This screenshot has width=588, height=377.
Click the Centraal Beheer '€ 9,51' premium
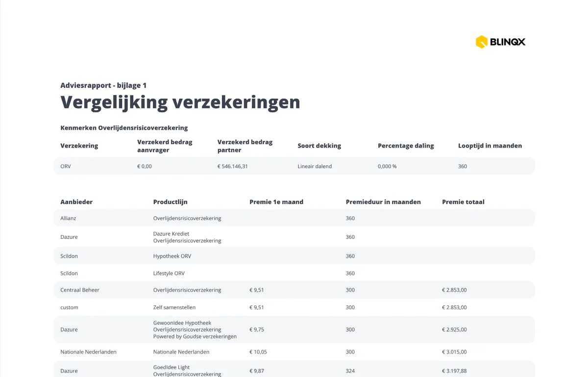(x=257, y=290)
